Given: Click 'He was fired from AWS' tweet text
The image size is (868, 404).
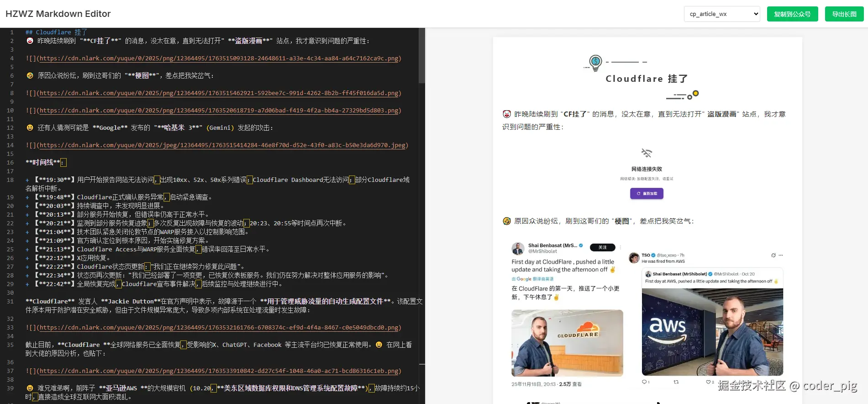Looking at the screenshot, I should click(663, 261).
